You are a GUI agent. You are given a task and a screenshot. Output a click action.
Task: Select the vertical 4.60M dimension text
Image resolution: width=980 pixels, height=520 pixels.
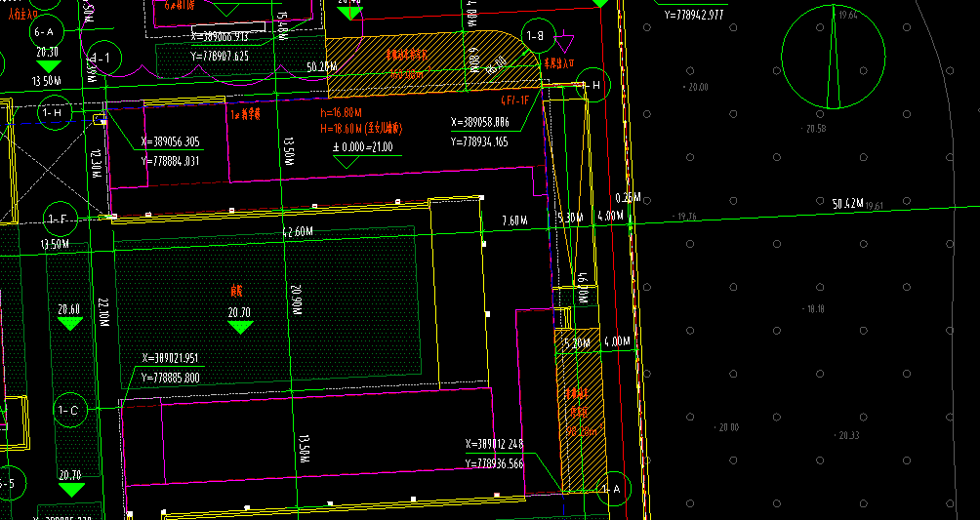pyautogui.click(x=583, y=288)
